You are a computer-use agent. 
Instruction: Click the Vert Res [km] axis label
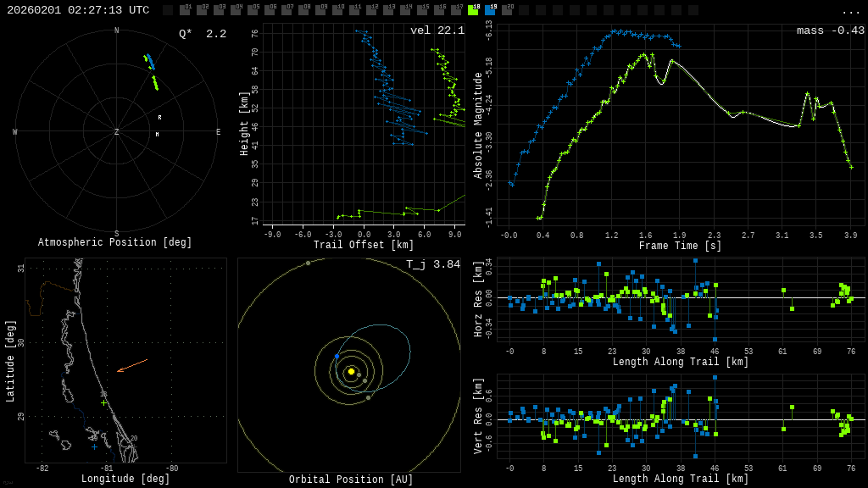pos(478,416)
